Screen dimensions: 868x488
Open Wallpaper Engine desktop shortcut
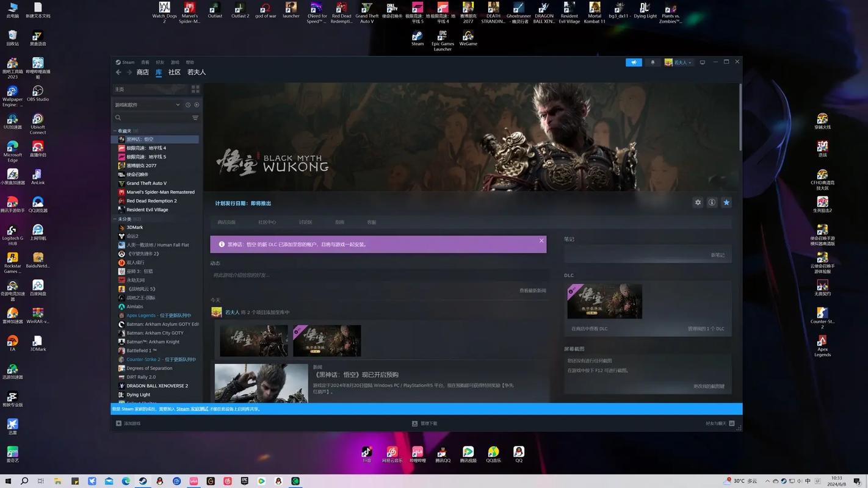12,96
